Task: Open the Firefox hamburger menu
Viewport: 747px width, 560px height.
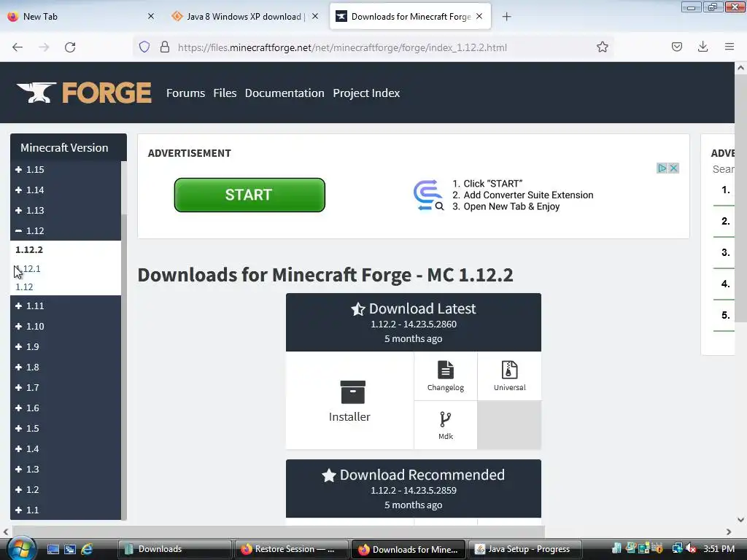Action: tap(729, 47)
